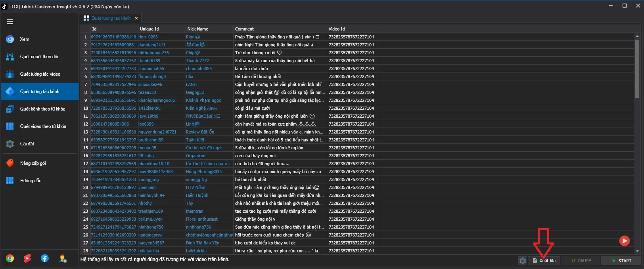Close the Quét tương tác kênh tab
The width and height of the screenshot is (644, 269).
click(x=136, y=18)
